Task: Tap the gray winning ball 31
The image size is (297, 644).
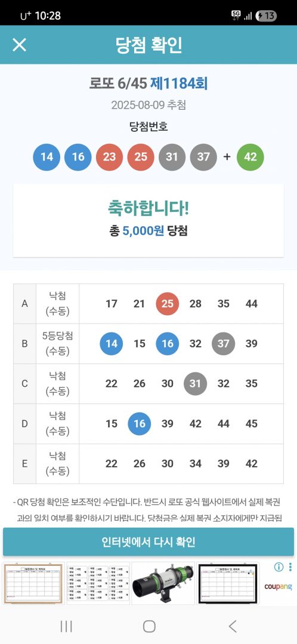Action: 172,157
